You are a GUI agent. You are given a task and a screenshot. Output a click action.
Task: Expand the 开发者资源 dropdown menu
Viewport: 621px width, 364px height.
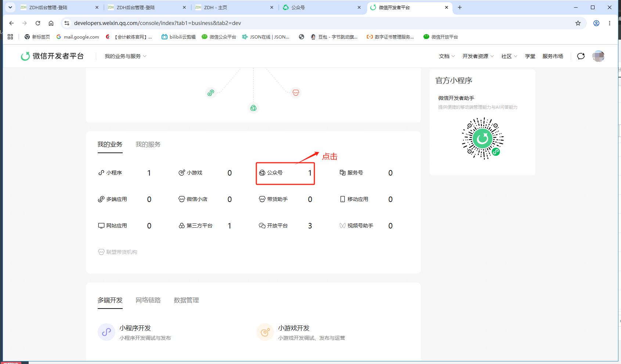[478, 56]
